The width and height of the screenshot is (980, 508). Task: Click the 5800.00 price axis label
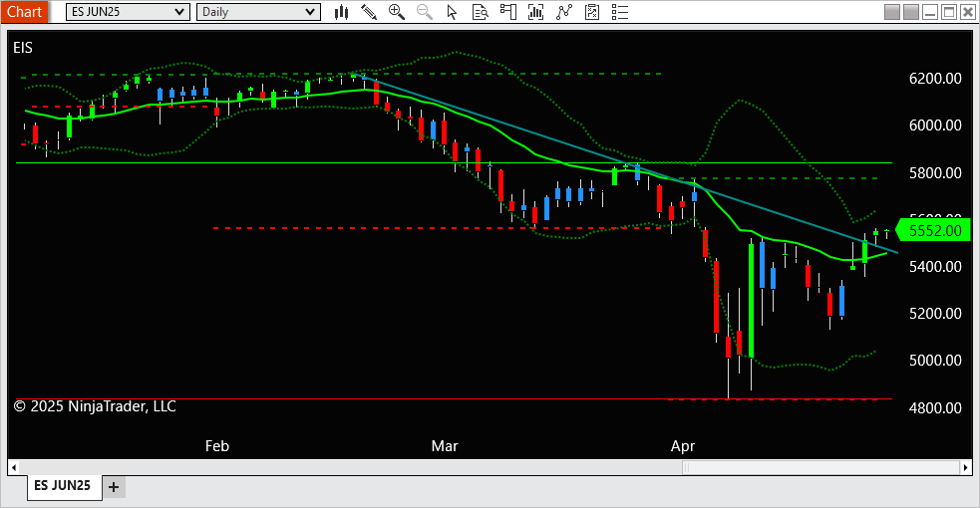click(935, 172)
